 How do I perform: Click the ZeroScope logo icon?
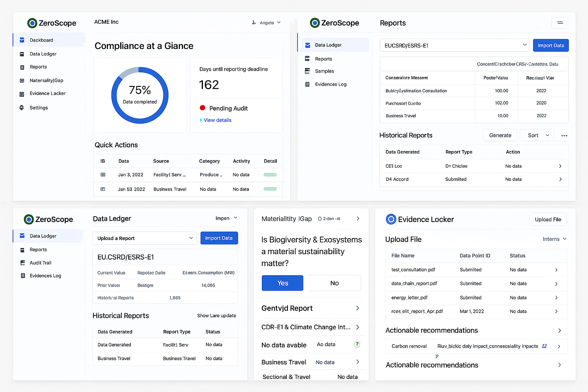[31, 23]
